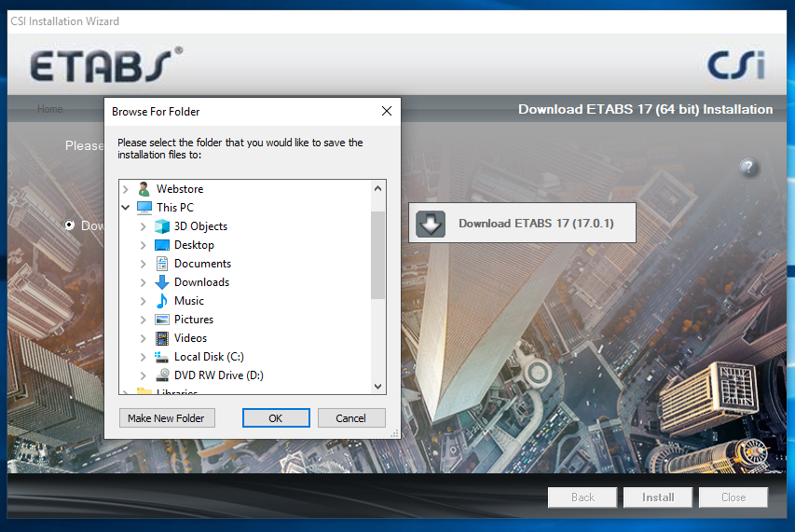Select the Local Disk (C:) label

(x=209, y=357)
